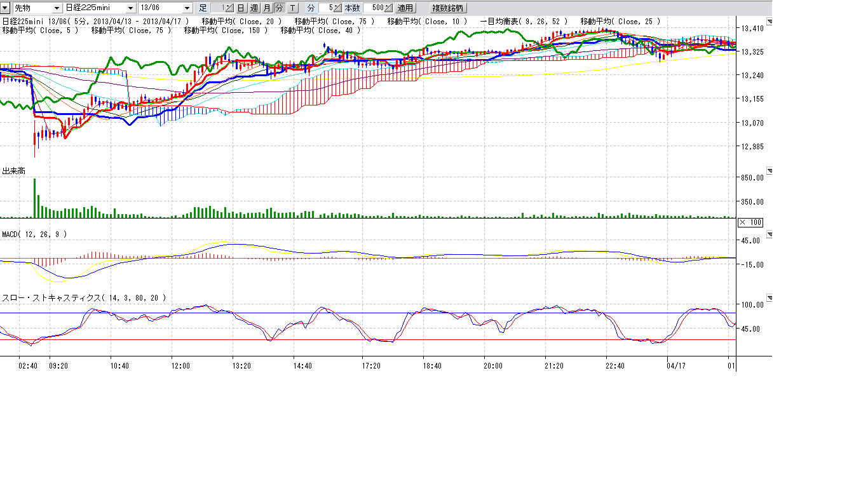Screen dimensions: 868x488
Task: Click the minutes value field showing 5
Action: 325,8
